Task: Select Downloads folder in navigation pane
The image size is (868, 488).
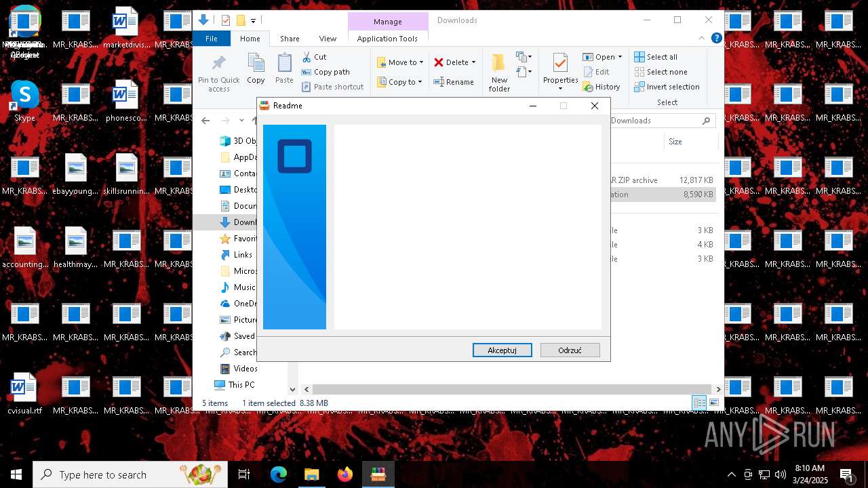Action: 238,222
